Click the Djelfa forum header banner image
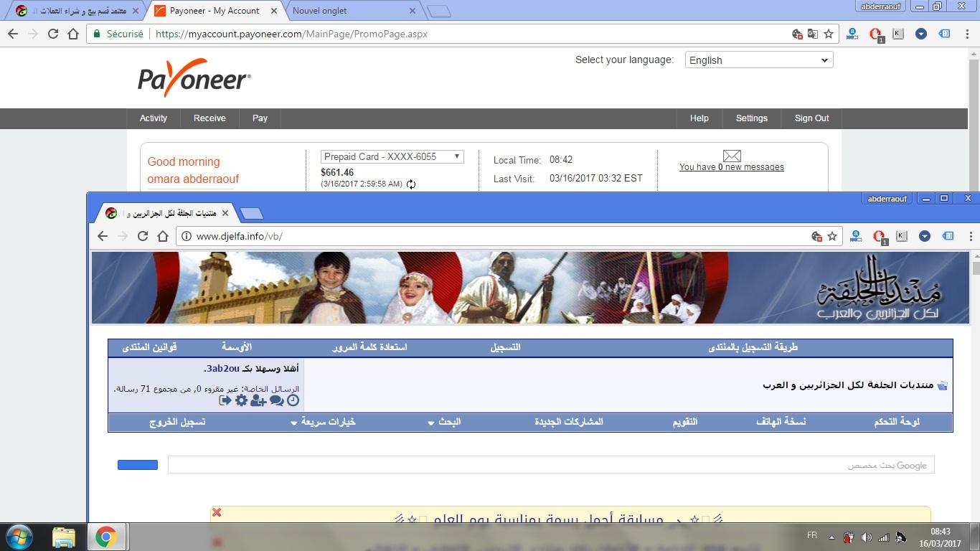The image size is (980, 551). (x=530, y=288)
